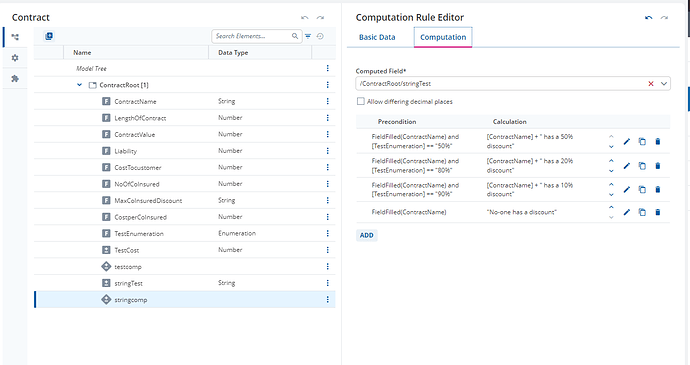Click the Calculation column header
Screen dimensions: 690x365
coord(509,122)
